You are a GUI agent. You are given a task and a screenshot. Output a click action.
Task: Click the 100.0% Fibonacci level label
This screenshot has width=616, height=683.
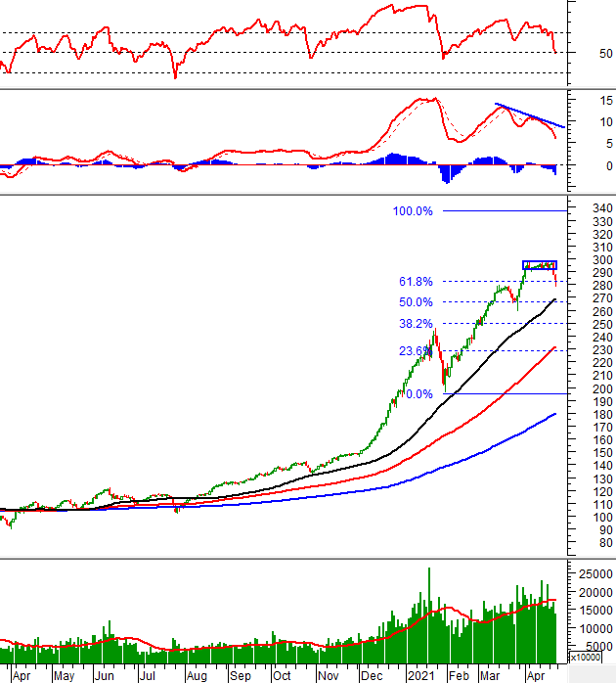[x=413, y=211]
